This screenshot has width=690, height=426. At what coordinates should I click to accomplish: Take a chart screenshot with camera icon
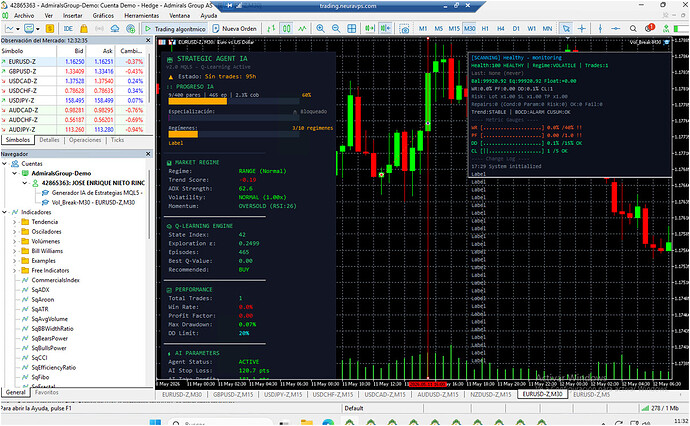[404, 29]
